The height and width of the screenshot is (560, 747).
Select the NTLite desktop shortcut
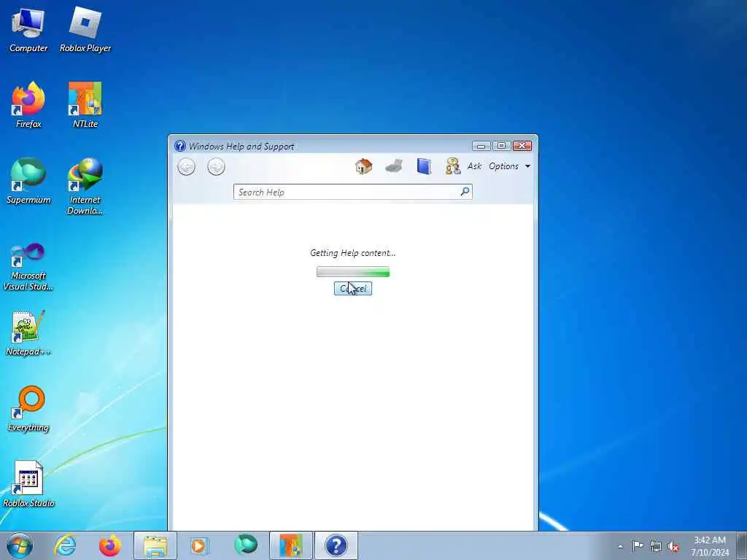pyautogui.click(x=85, y=106)
